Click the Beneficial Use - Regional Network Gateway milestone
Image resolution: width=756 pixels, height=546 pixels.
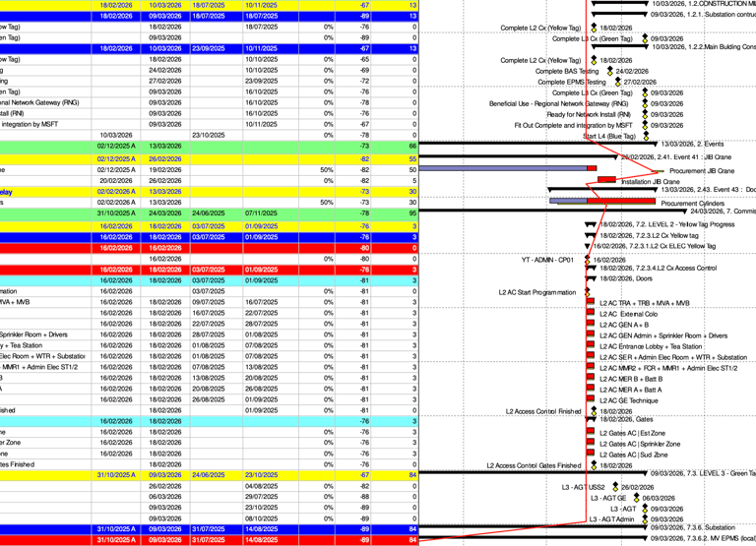pyautogui.click(x=645, y=103)
